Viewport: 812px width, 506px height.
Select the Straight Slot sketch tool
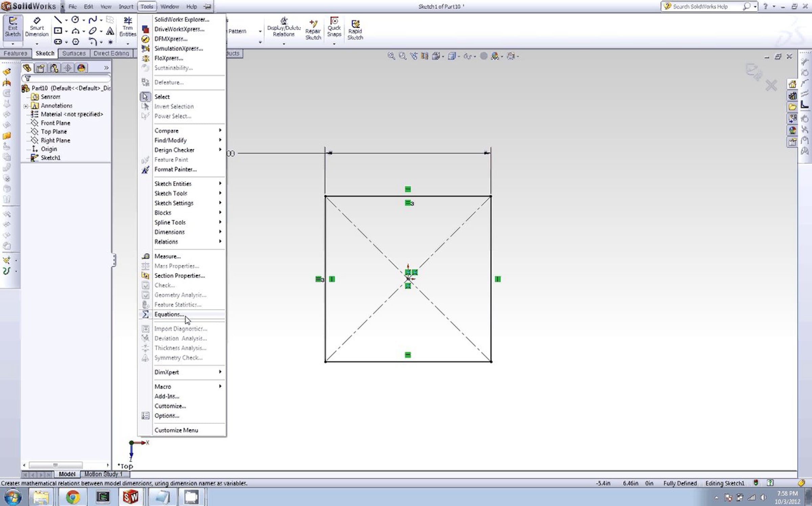(x=58, y=42)
